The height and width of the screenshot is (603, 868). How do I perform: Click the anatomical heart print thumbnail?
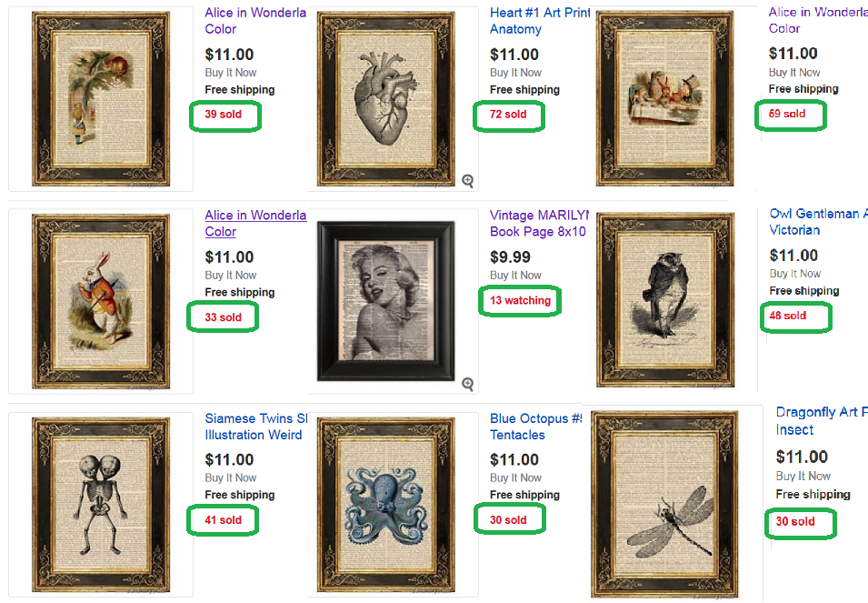pyautogui.click(x=386, y=99)
